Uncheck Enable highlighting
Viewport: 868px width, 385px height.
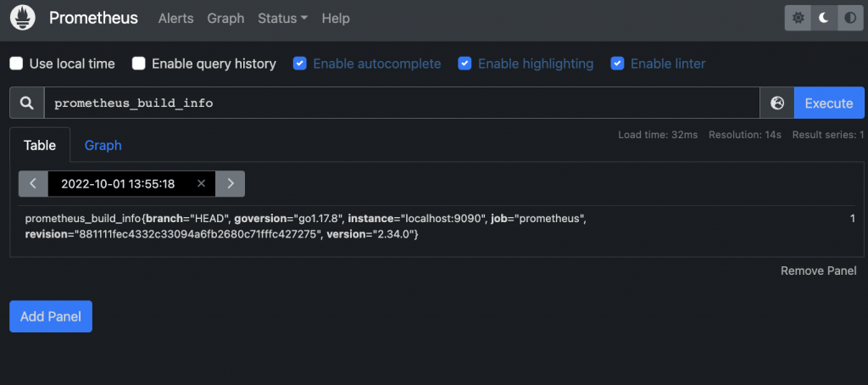[x=465, y=64]
